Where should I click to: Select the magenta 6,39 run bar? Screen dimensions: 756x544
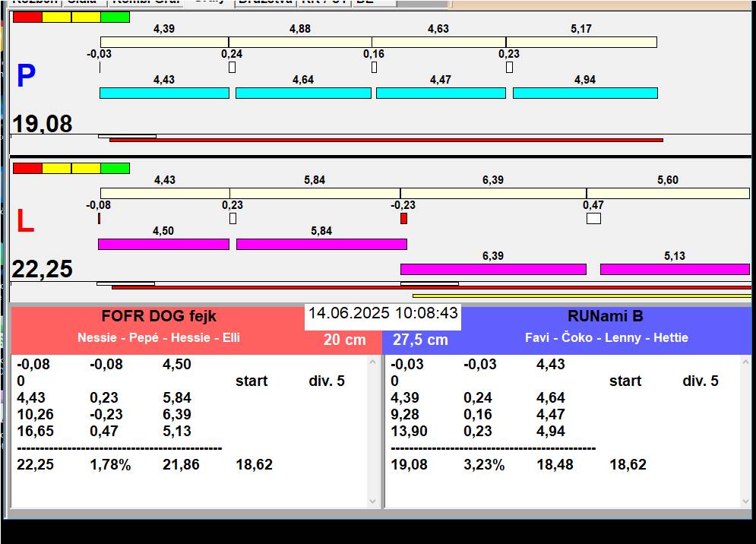493,269
